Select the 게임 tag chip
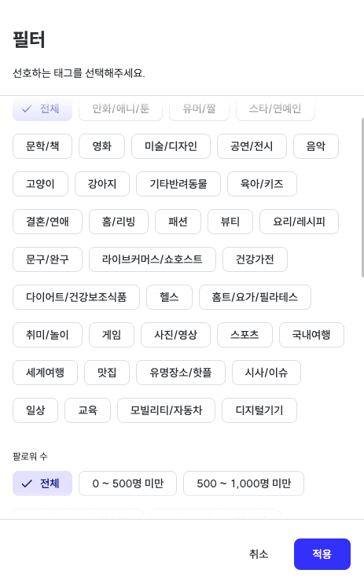The width and height of the screenshot is (364, 588). pyautogui.click(x=112, y=335)
